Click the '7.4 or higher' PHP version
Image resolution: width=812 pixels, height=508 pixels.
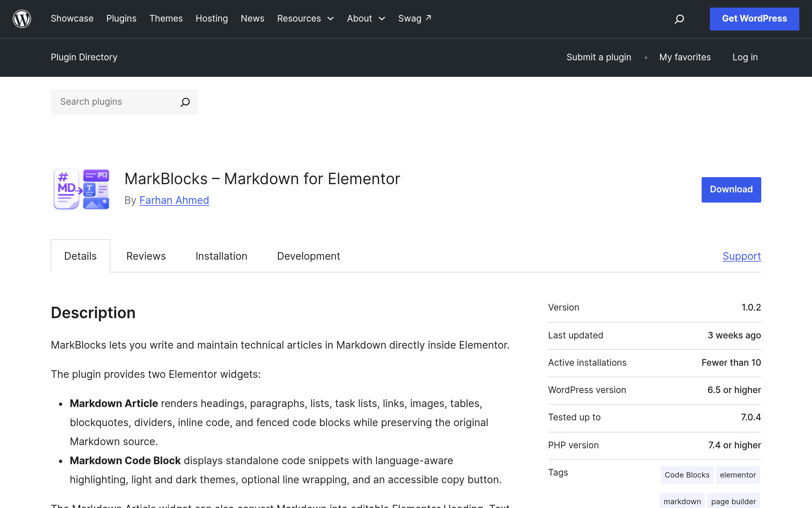[x=735, y=445]
